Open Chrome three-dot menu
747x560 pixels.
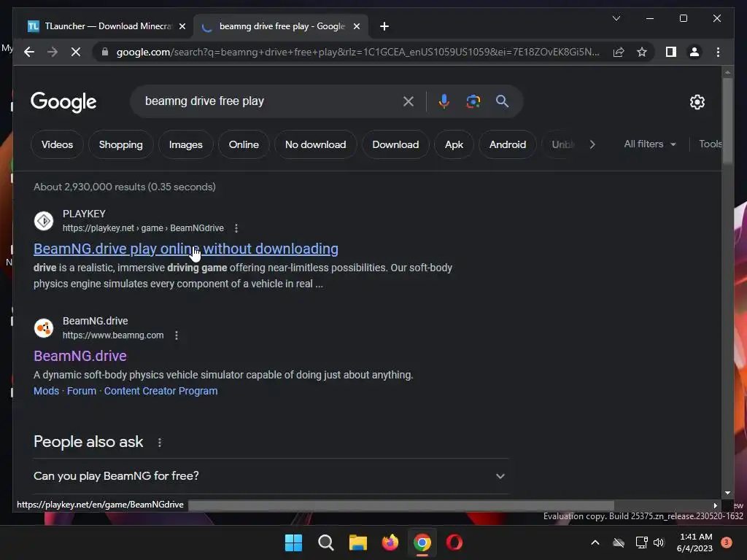718,52
